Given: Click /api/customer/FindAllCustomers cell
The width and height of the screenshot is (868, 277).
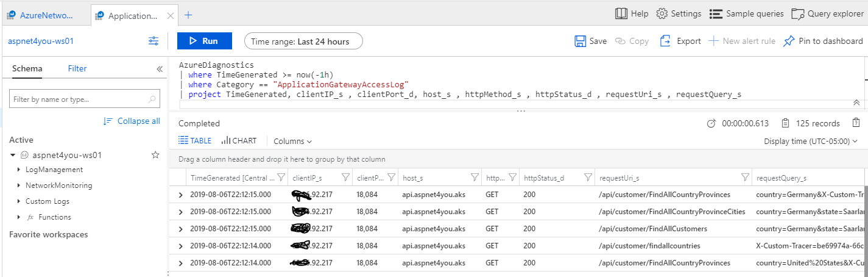Looking at the screenshot, I should (x=653, y=229).
